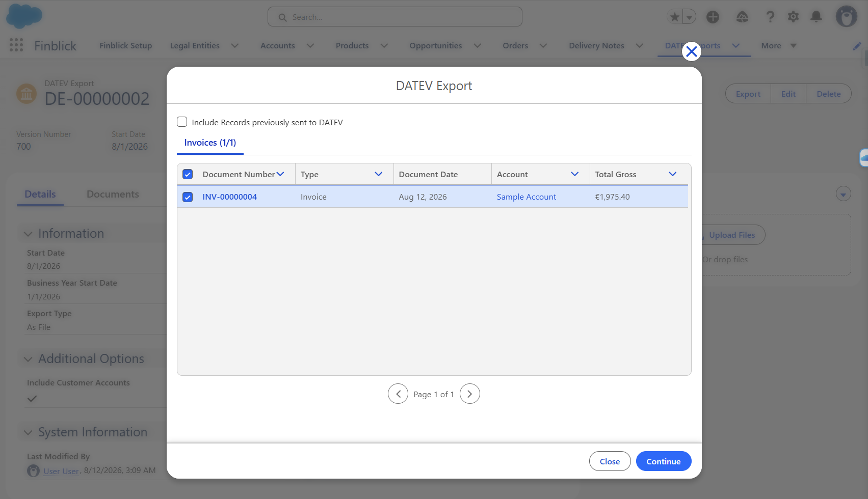Expand Orders nav dropdown chevron
868x499 pixels.
(x=543, y=46)
